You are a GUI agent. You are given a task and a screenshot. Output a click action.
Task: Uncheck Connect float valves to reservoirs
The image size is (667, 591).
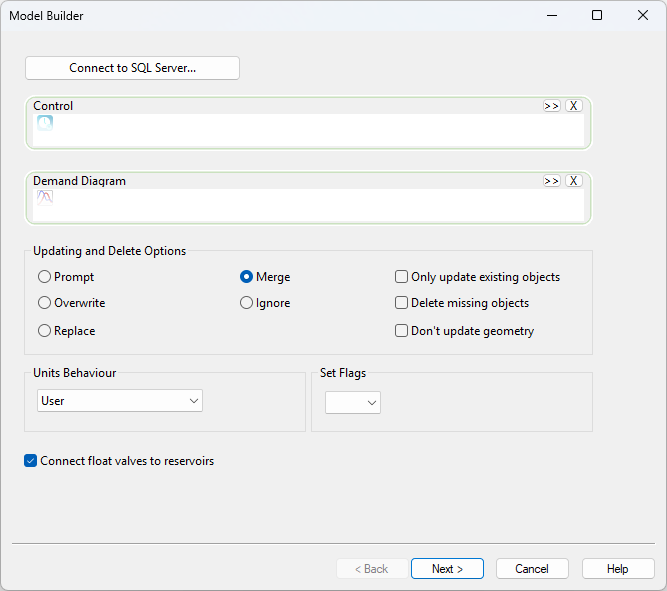coord(31,461)
